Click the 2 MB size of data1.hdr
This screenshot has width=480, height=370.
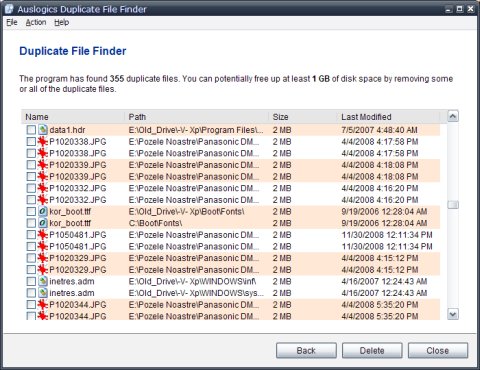point(282,130)
